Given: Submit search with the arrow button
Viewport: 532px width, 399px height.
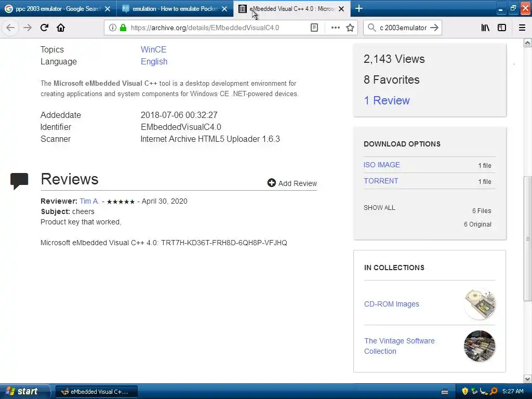Looking at the screenshot, I should [x=434, y=28].
